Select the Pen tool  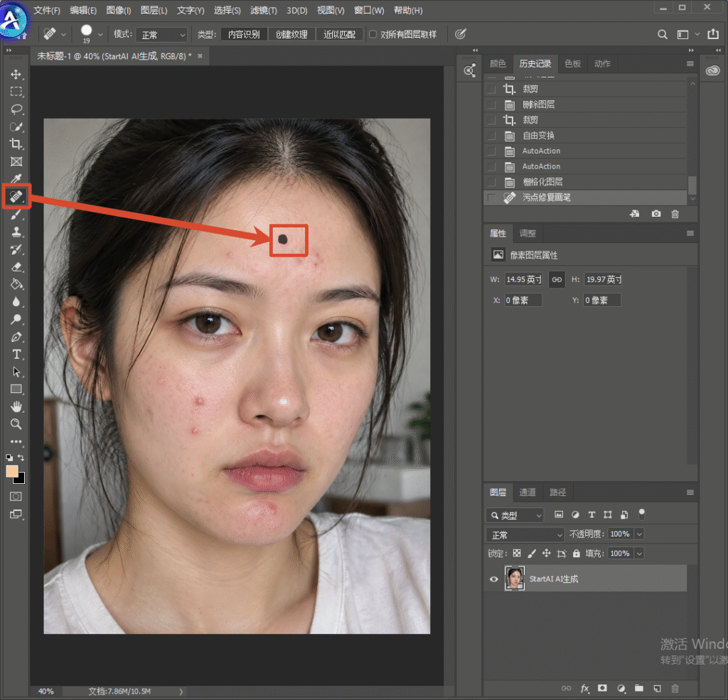pyautogui.click(x=16, y=337)
